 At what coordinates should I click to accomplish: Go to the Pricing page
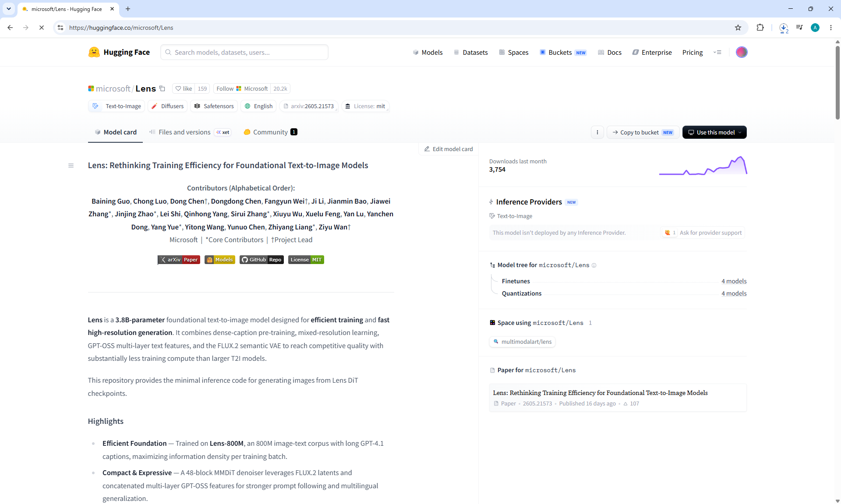(693, 52)
